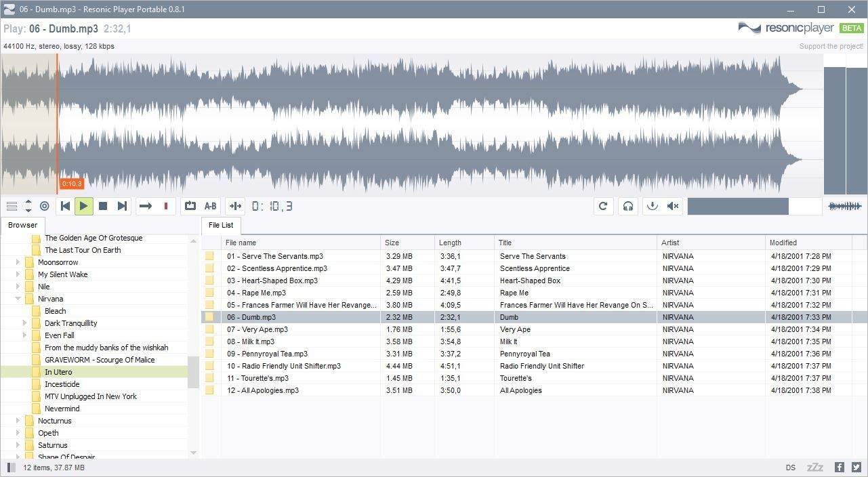Screen dimensions: 868x477
Task: Click the circular reload arrow icon
Action: click(603, 206)
